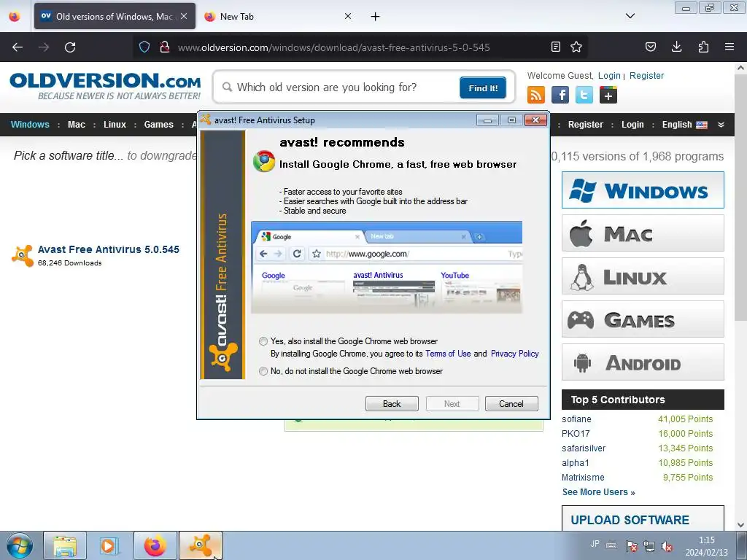The height and width of the screenshot is (560, 747).
Task: Open the See More Users link
Action: coord(598,492)
